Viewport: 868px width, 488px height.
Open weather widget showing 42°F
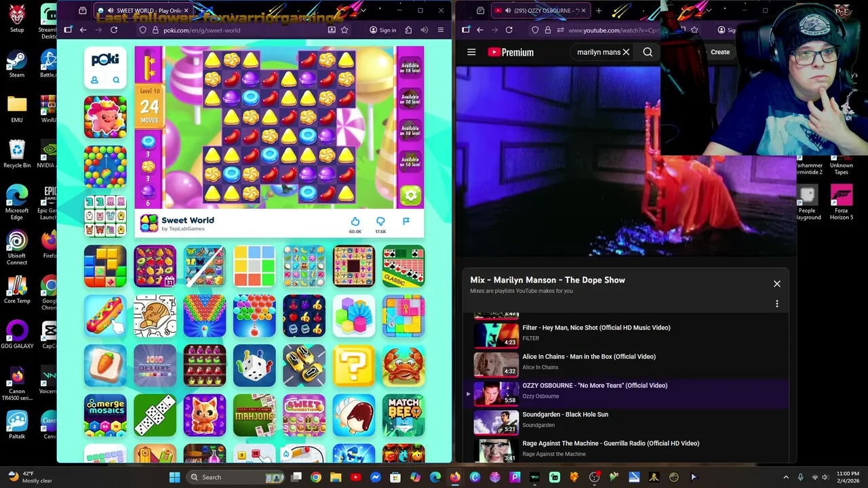point(31,477)
